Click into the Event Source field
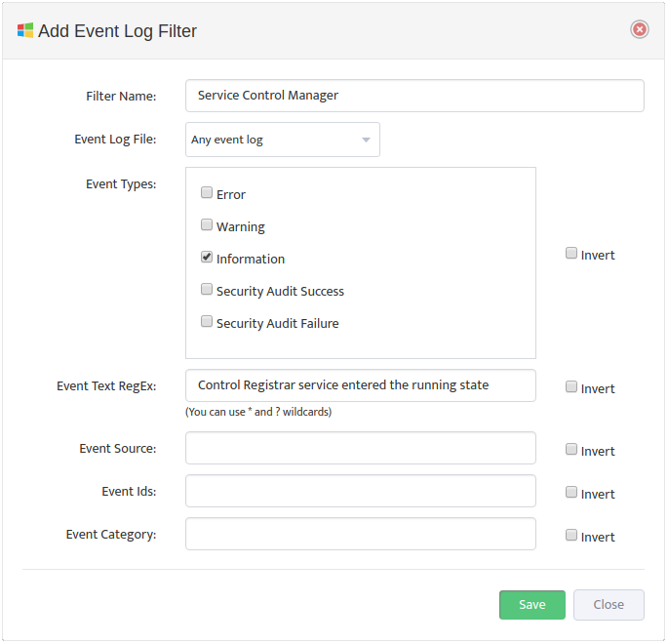 tap(361, 448)
